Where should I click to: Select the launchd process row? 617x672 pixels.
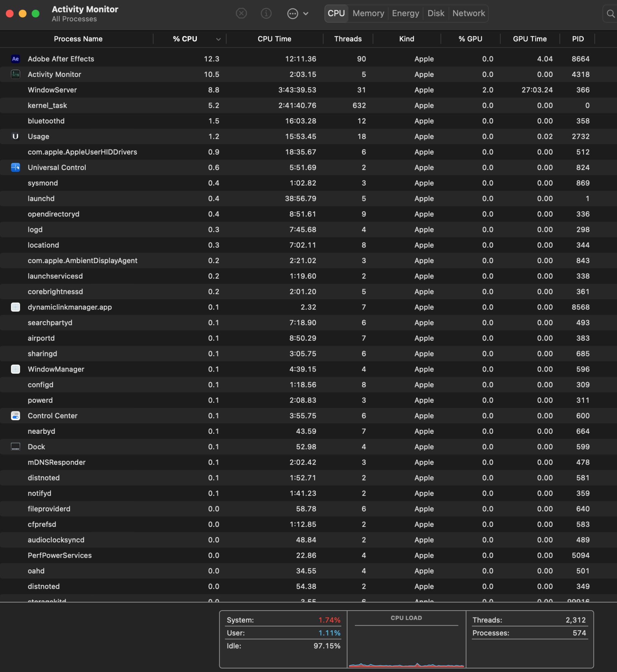pos(308,199)
